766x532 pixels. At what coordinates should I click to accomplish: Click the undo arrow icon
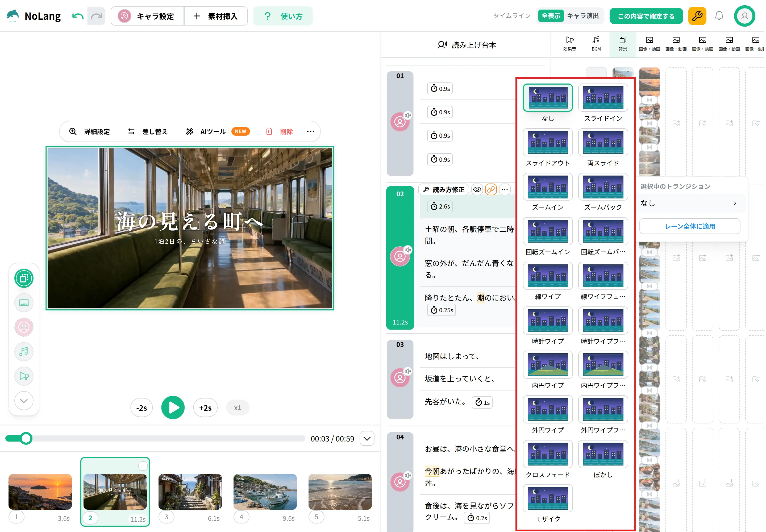[x=78, y=16]
